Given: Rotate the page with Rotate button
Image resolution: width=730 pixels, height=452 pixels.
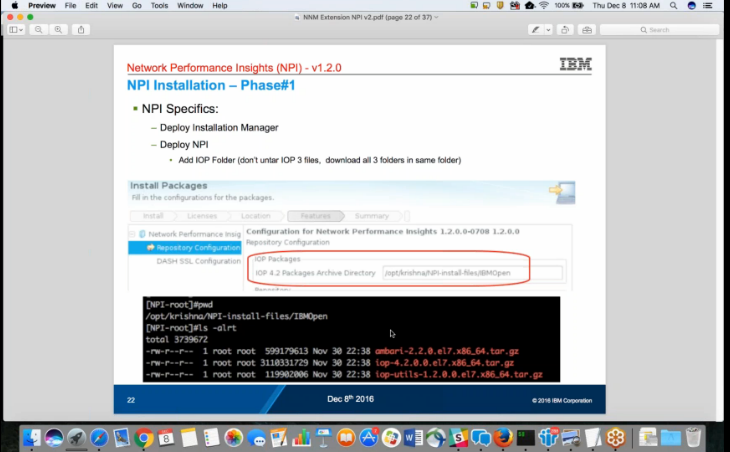Looking at the screenshot, I should tap(565, 30).
